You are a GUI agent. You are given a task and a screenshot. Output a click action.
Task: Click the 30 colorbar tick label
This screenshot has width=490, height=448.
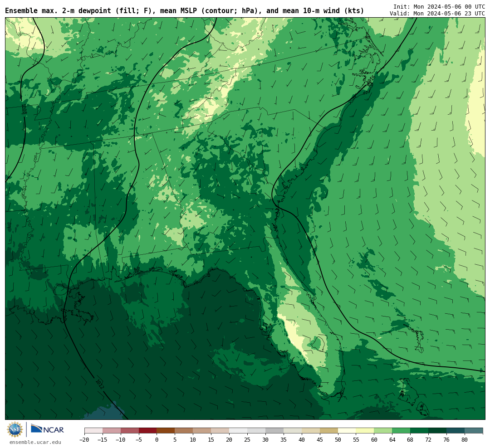click(x=265, y=440)
